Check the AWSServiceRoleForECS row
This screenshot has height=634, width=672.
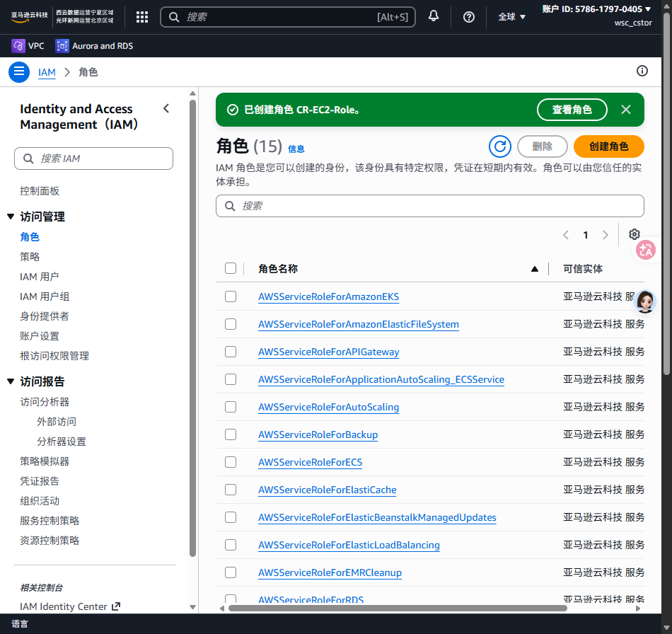(x=231, y=462)
